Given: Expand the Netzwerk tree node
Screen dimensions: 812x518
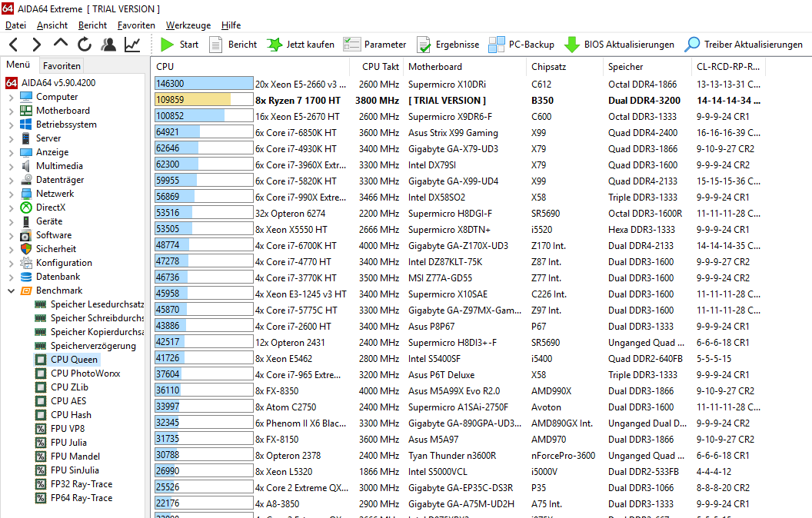Looking at the screenshot, I should 11,194.
